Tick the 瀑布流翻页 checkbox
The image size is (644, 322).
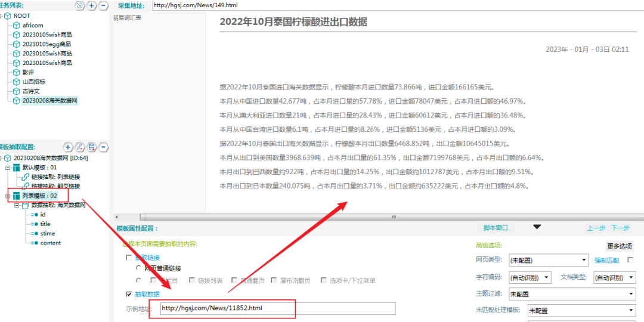pos(274,280)
